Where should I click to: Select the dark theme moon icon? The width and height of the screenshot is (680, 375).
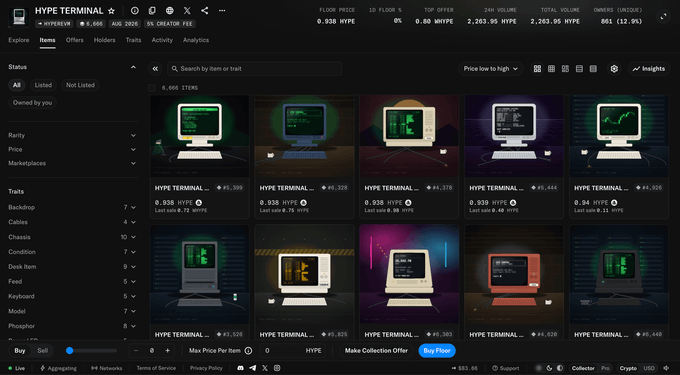(x=549, y=368)
